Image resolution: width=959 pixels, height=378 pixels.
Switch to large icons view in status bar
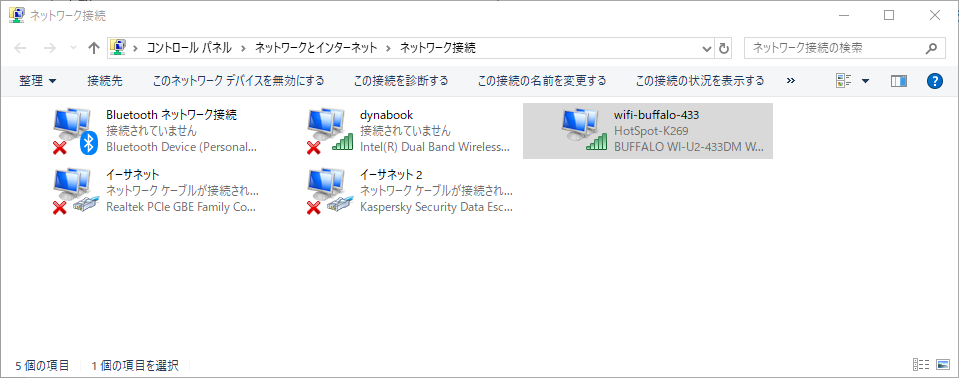tap(942, 365)
